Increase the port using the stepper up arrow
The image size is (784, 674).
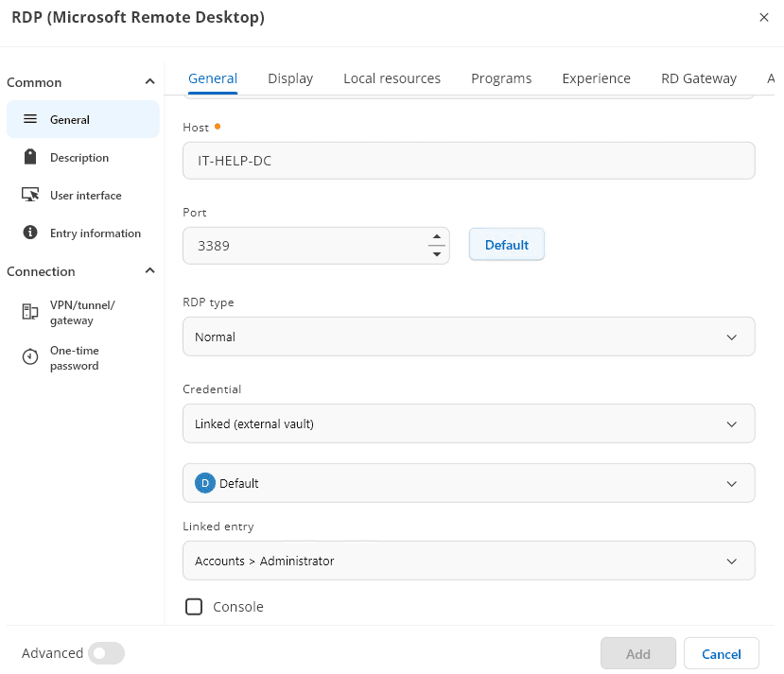[x=436, y=237]
